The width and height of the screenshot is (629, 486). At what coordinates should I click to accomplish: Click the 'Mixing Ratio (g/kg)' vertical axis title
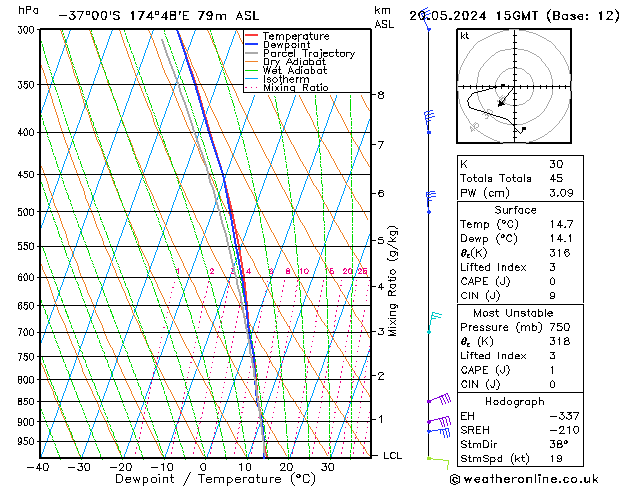(x=392, y=281)
